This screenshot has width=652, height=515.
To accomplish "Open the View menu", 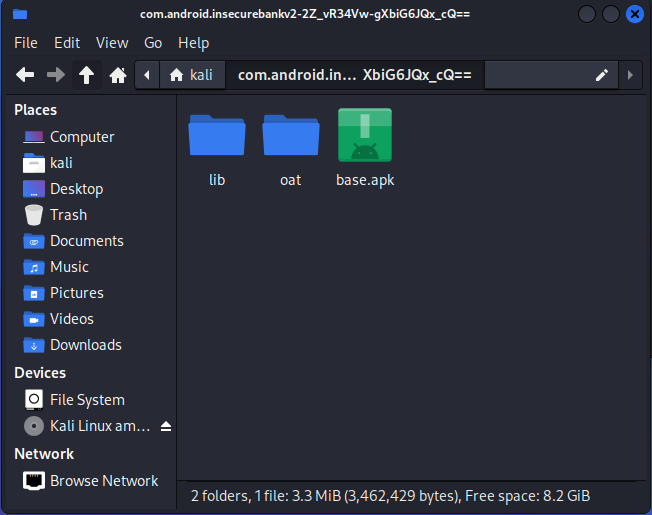I will [112, 43].
